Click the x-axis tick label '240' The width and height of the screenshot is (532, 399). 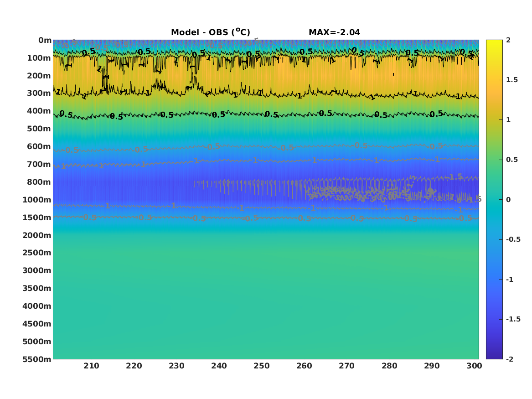(x=219, y=366)
